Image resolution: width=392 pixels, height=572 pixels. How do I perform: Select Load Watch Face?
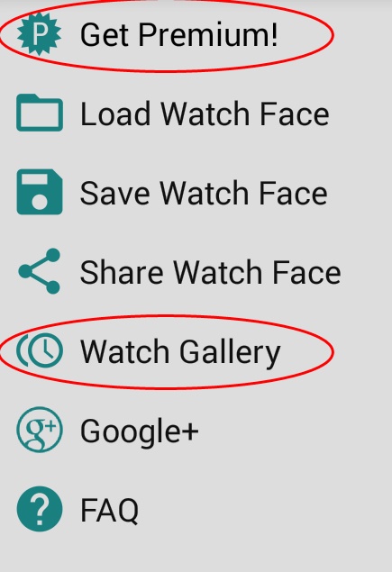[x=196, y=113]
